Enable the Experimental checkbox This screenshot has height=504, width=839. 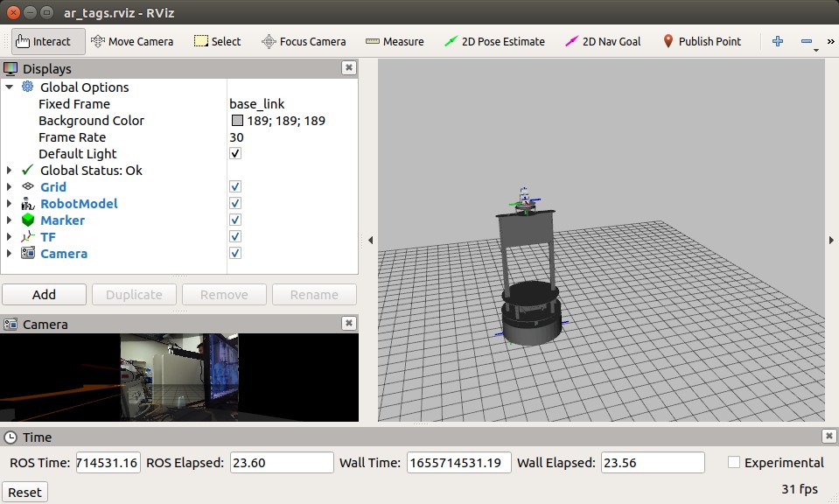point(734,462)
